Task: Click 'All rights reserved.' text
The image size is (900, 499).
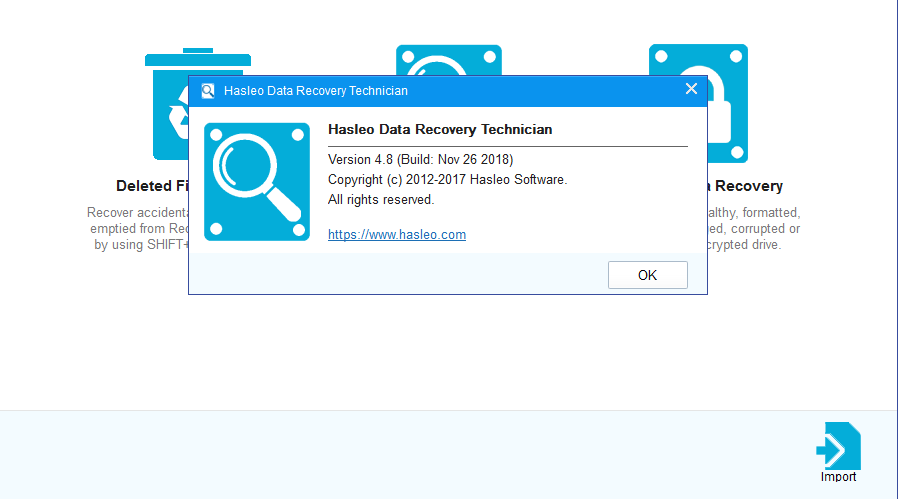Action: 381,199
